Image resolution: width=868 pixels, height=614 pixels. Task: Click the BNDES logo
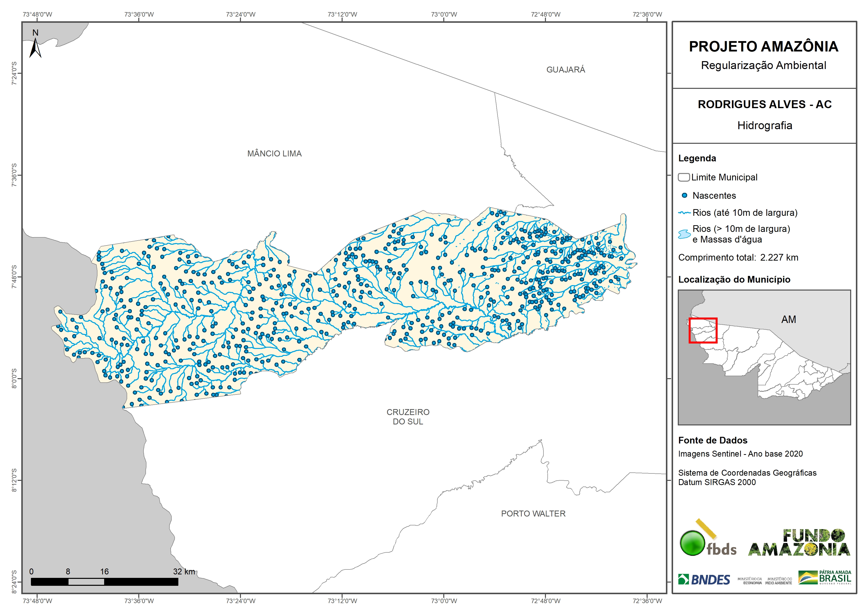point(704,580)
